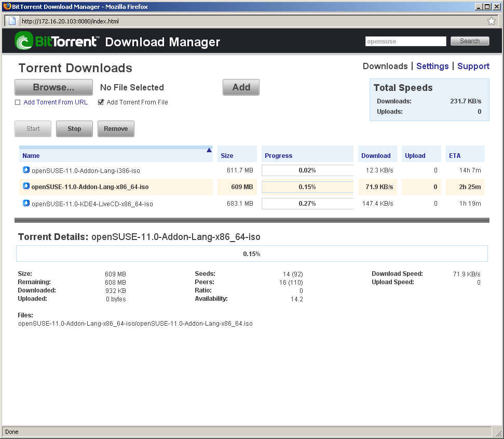Image resolution: width=504 pixels, height=439 pixels.
Task: Stop the selected torrent
Action: [74, 129]
